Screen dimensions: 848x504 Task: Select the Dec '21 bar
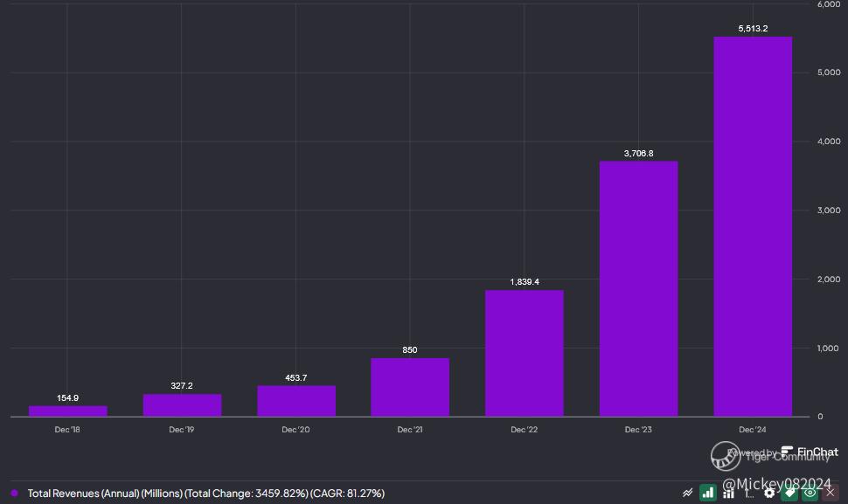click(410, 387)
